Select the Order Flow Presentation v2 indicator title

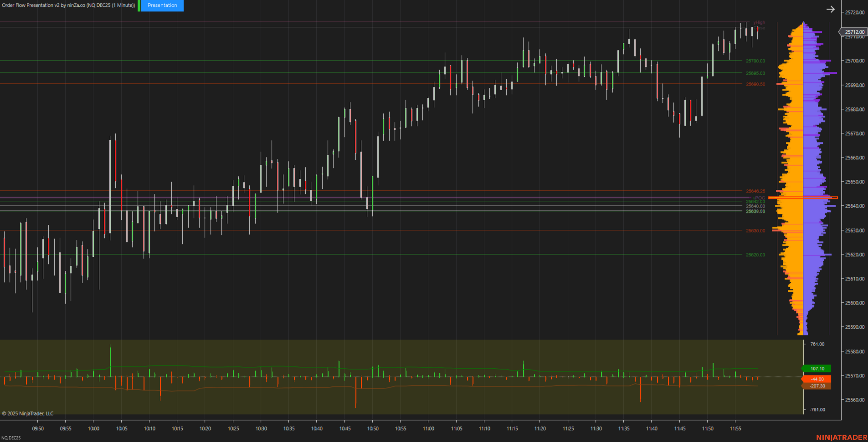[68, 5]
